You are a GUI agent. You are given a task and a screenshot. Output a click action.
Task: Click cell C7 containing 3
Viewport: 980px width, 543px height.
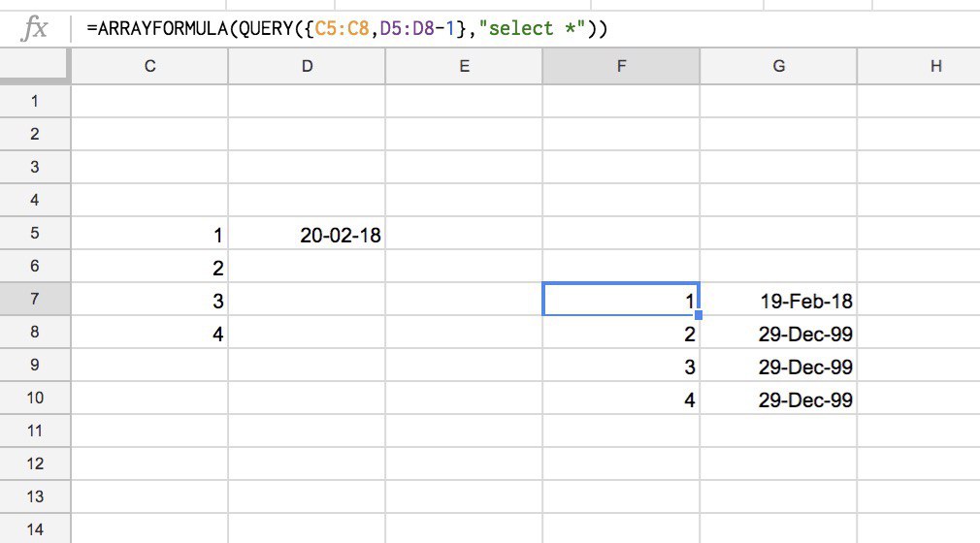coord(150,299)
